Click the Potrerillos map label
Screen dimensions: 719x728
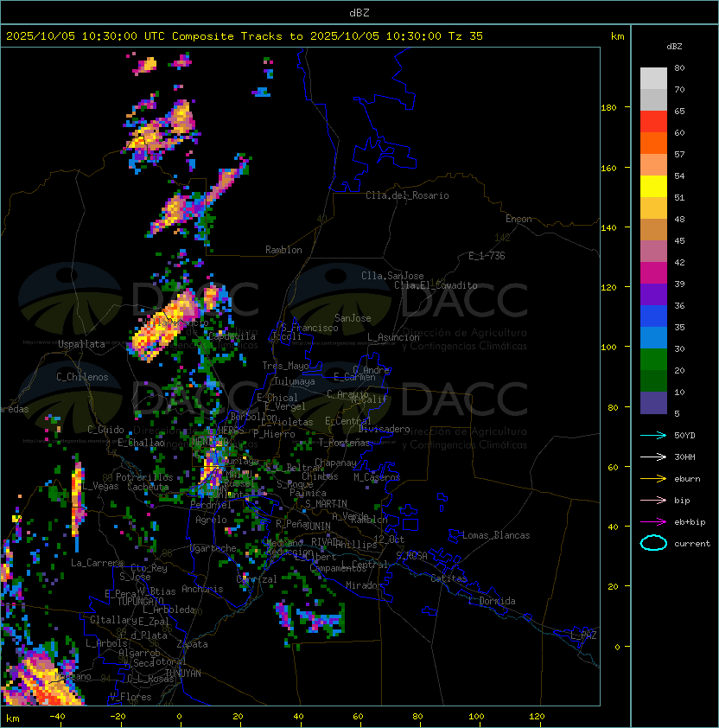pos(144,477)
